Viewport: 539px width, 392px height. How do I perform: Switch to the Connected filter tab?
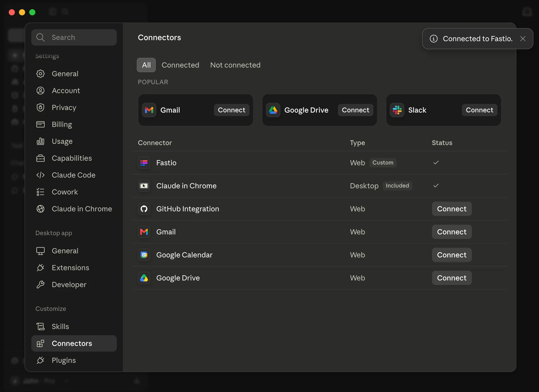click(180, 65)
